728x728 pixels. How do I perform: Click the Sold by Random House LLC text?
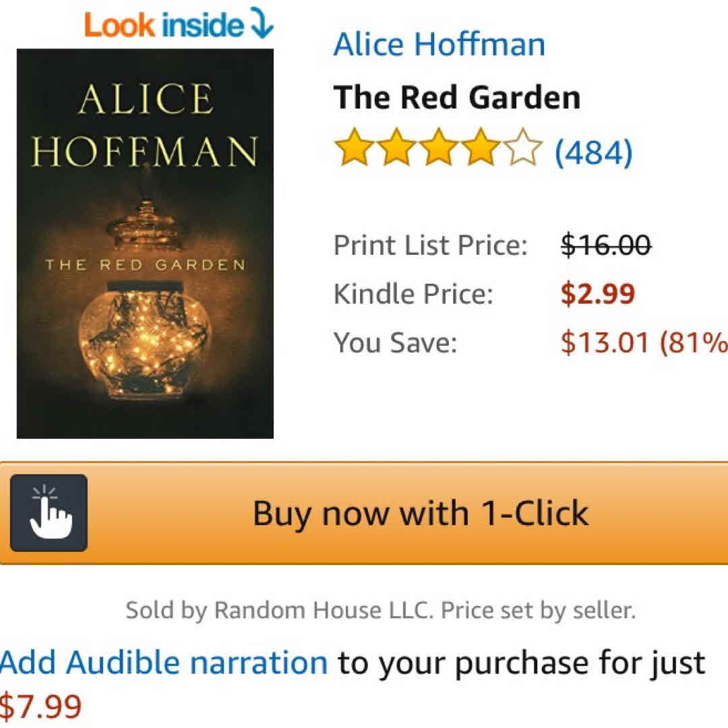click(x=380, y=611)
